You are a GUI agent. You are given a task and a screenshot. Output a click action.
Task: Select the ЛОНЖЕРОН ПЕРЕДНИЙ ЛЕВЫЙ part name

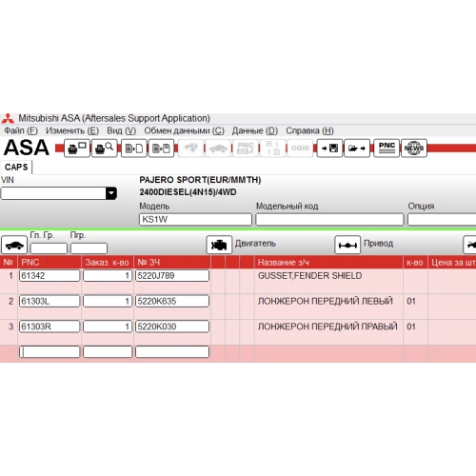coord(326,301)
